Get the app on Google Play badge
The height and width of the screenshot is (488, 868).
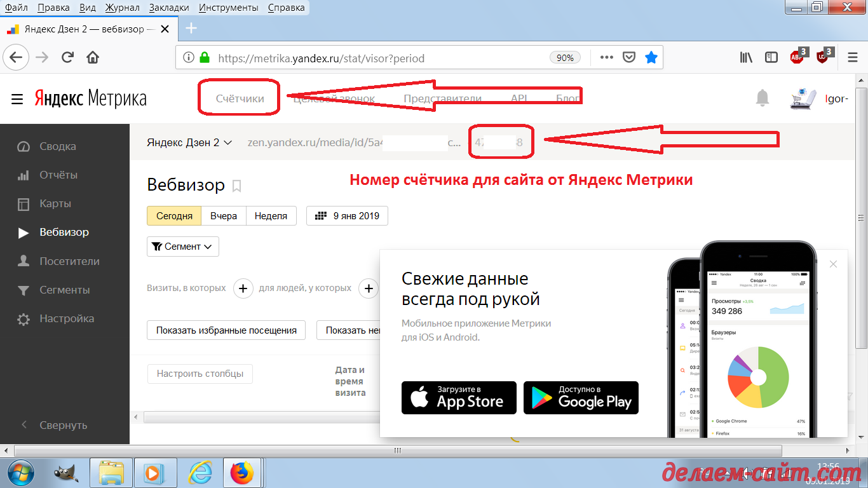[x=581, y=398]
